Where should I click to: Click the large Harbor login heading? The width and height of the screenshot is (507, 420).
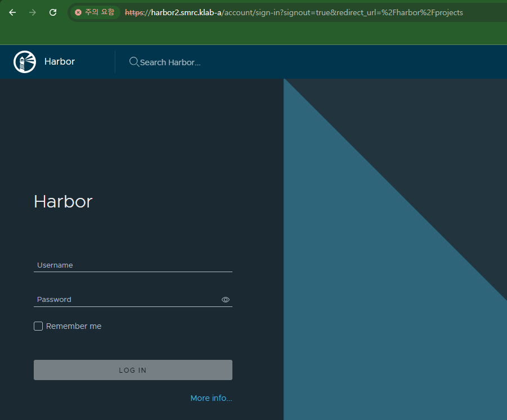tap(64, 202)
